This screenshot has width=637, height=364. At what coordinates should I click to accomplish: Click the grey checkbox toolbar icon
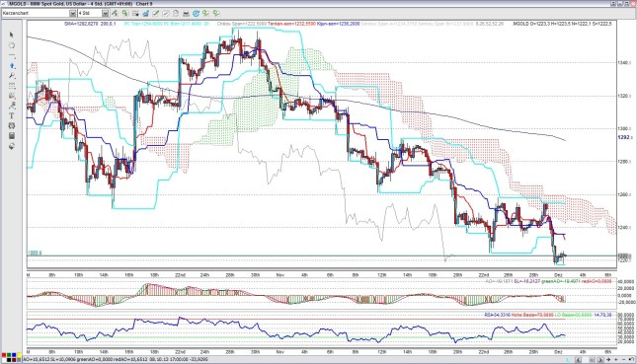(x=166, y=14)
